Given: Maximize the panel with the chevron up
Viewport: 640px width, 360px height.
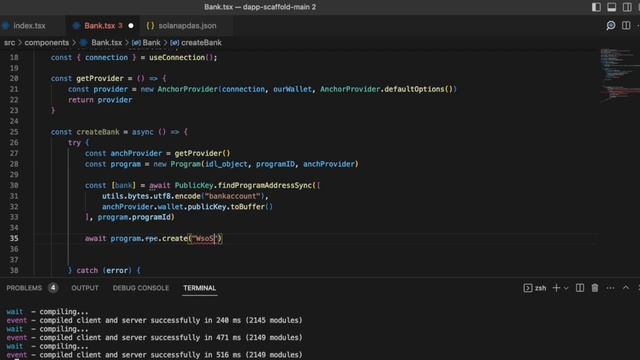Looking at the screenshot, I should [x=626, y=288].
